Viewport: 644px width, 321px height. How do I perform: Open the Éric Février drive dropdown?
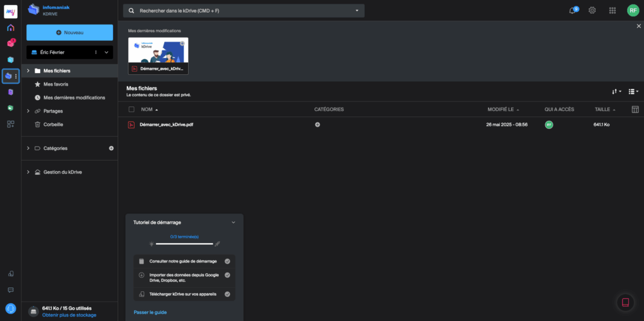coord(106,52)
